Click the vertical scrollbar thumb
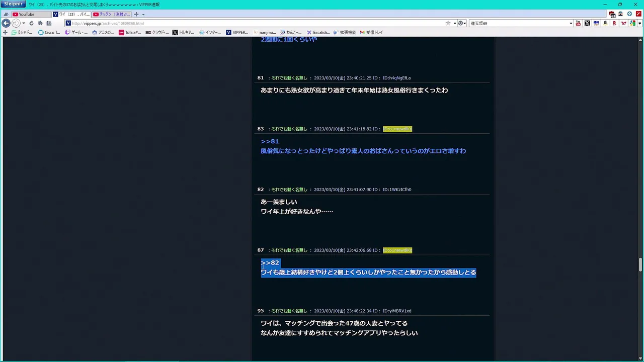The image size is (644, 362). (640, 264)
